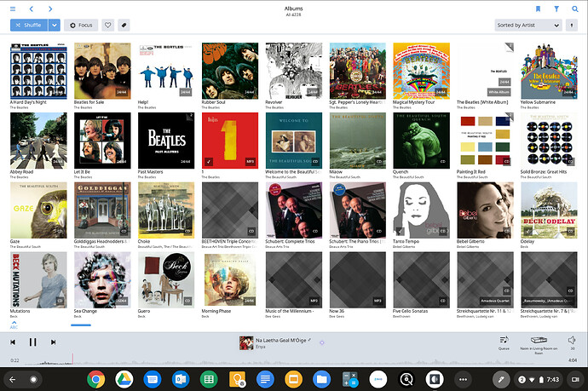Open the Abbey Road album cover
The width and height of the screenshot is (588, 391).
pos(38,141)
